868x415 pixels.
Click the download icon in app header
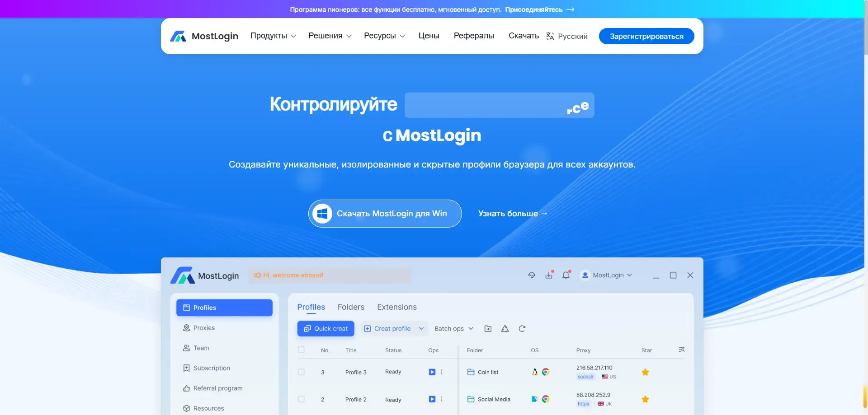[x=549, y=275]
